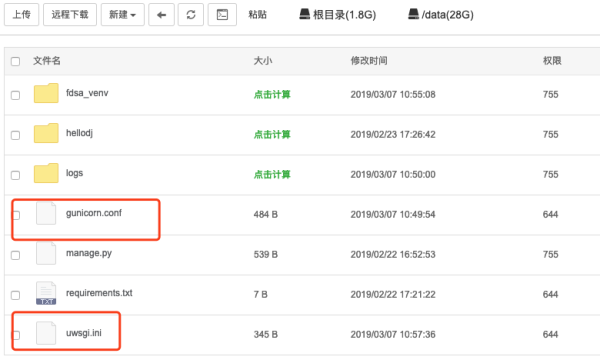Click the 539 B size value
This screenshot has height=360, width=600.
(266, 254)
